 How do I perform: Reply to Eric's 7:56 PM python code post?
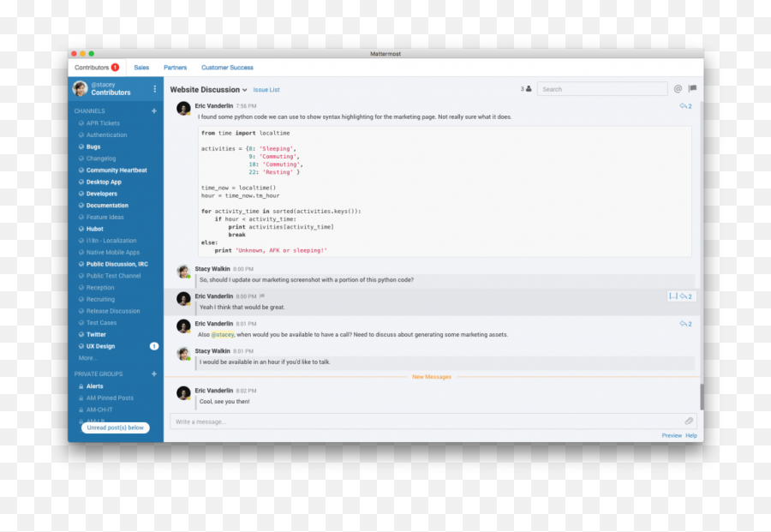tap(685, 106)
